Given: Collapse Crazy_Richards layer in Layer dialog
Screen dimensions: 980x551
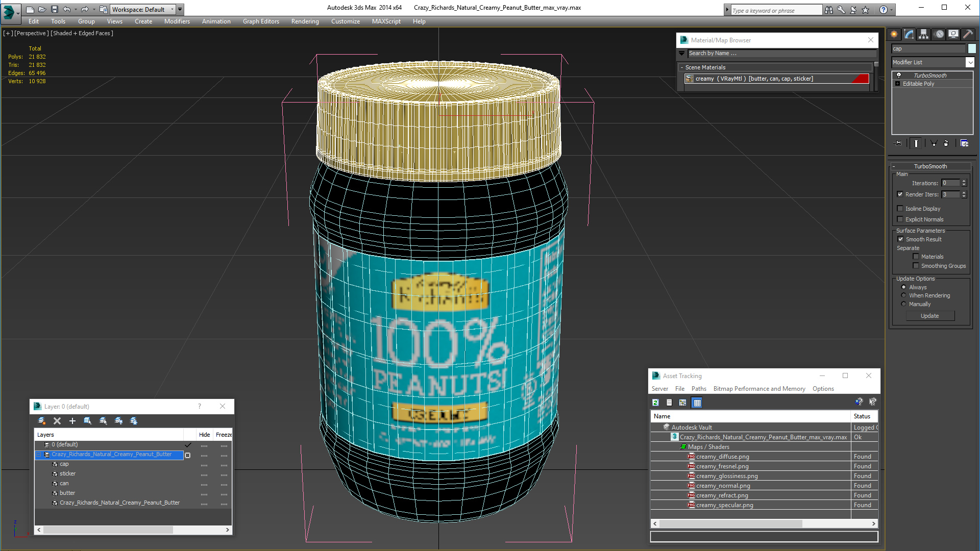Looking at the screenshot, I should (38, 455).
